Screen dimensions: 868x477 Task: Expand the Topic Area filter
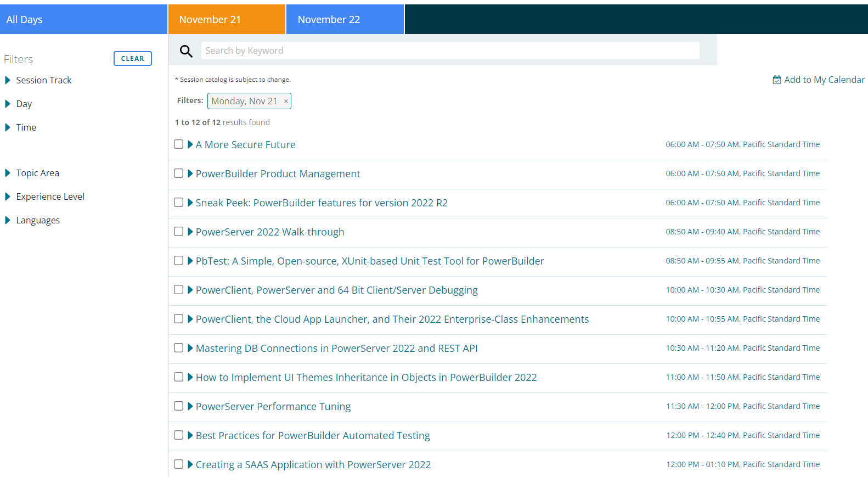point(32,173)
